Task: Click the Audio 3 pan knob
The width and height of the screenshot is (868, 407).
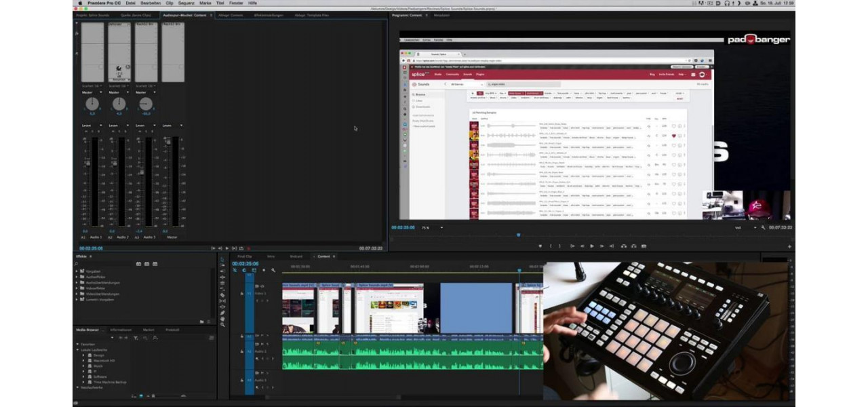Action: [146, 104]
